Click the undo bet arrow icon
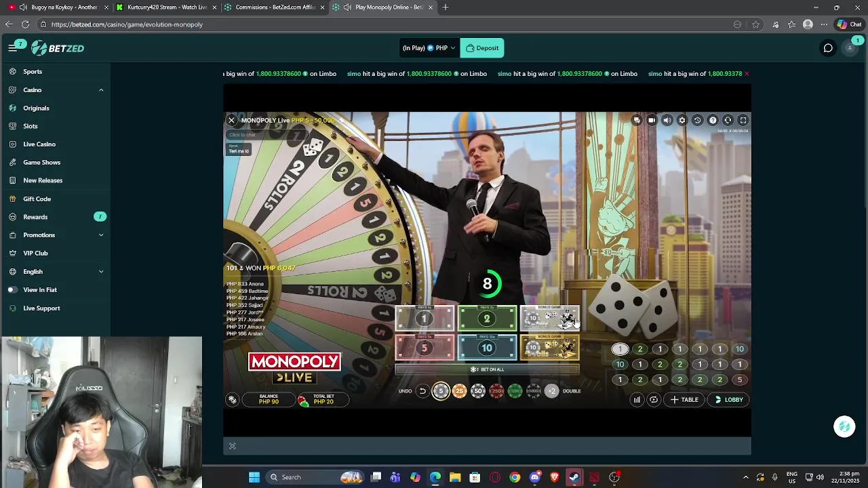 [x=422, y=391]
